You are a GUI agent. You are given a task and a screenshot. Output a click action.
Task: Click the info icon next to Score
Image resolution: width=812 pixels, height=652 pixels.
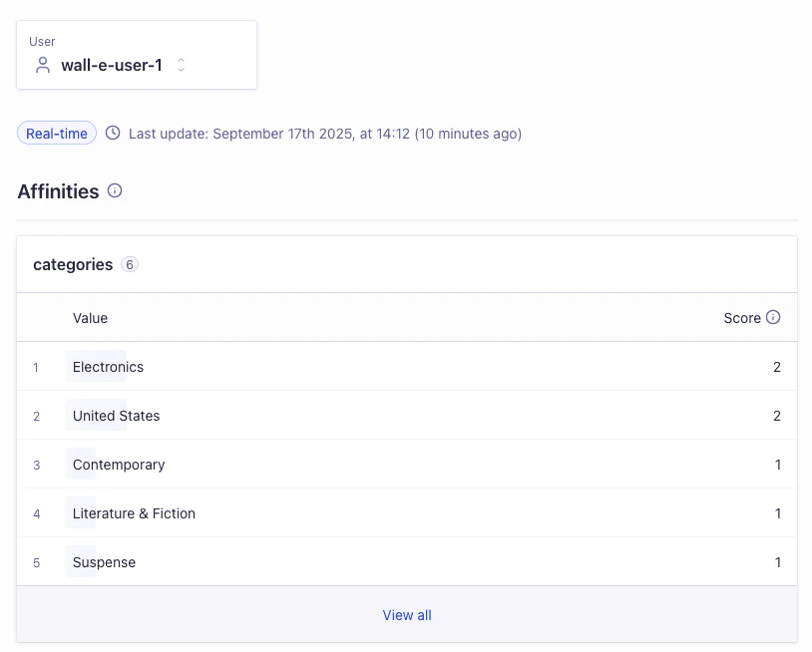pyautogui.click(x=774, y=317)
